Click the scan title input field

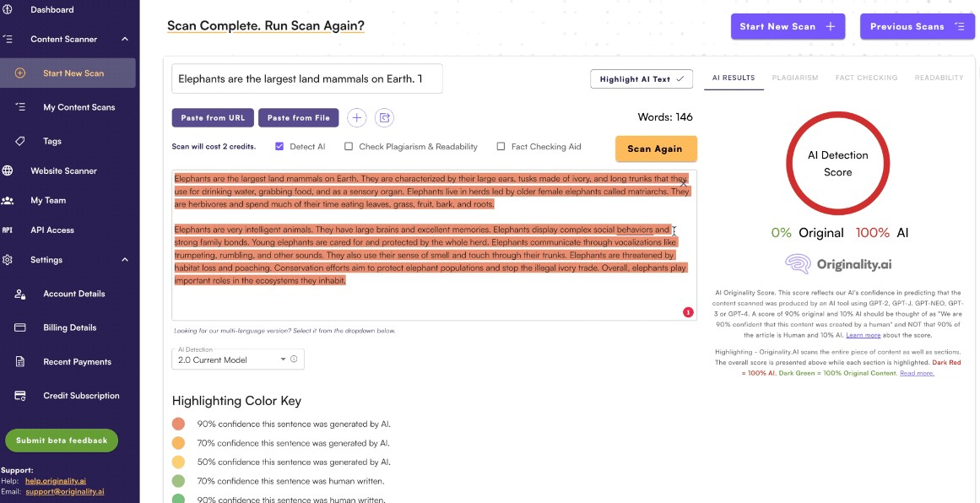click(x=306, y=79)
